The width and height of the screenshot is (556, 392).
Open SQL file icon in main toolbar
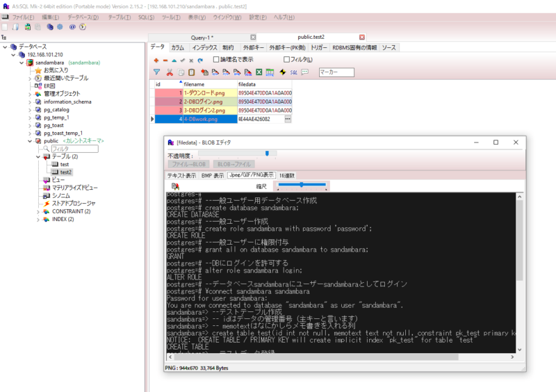tap(16, 27)
